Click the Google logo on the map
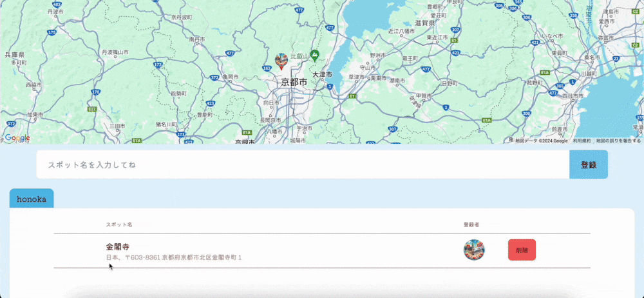The height and width of the screenshot is (298, 644). (17, 138)
